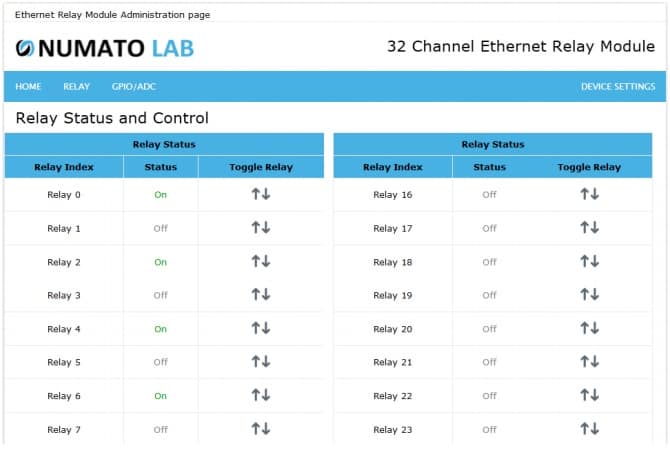Image resolution: width=670 pixels, height=455 pixels.
Task: Click the toggle arrows for Relay 1
Action: click(261, 228)
